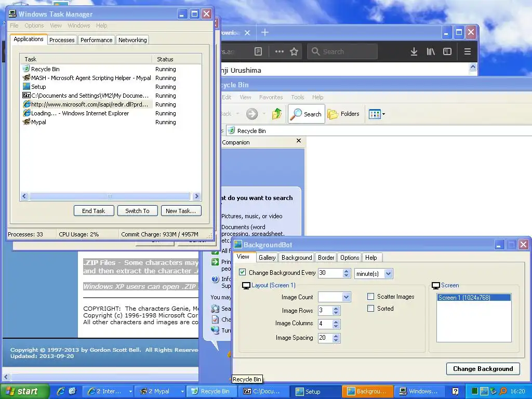Open the Gallery tab in BackgroundBot

point(267,258)
